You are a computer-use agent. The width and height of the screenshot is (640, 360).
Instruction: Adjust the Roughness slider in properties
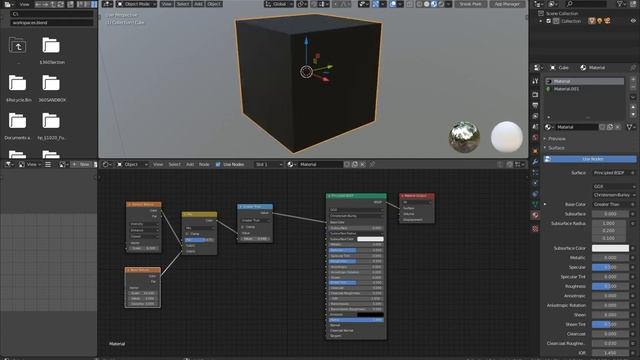(x=611, y=287)
